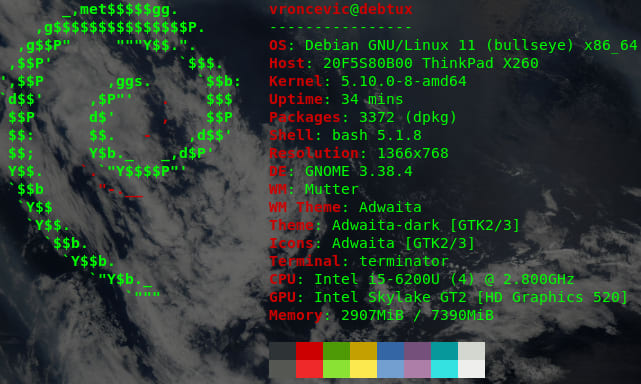
Task: Click the dark yellow color block
Action: click(x=363, y=351)
